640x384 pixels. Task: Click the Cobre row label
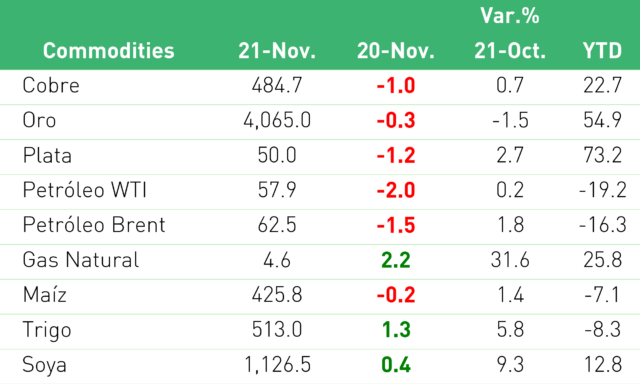51,85
